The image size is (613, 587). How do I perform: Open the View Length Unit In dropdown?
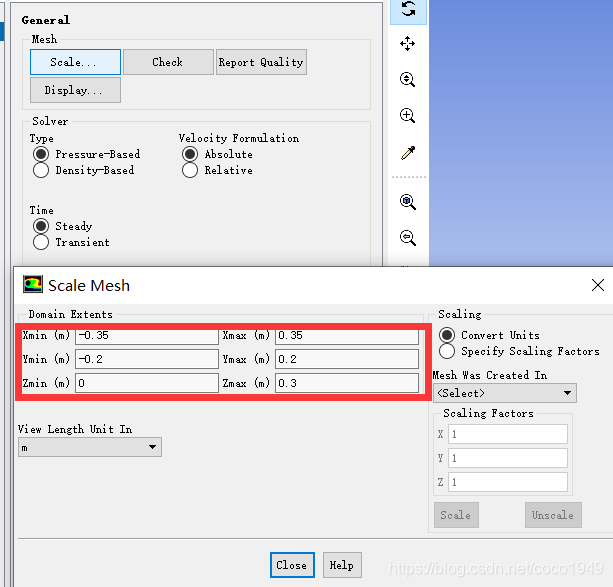coord(90,447)
